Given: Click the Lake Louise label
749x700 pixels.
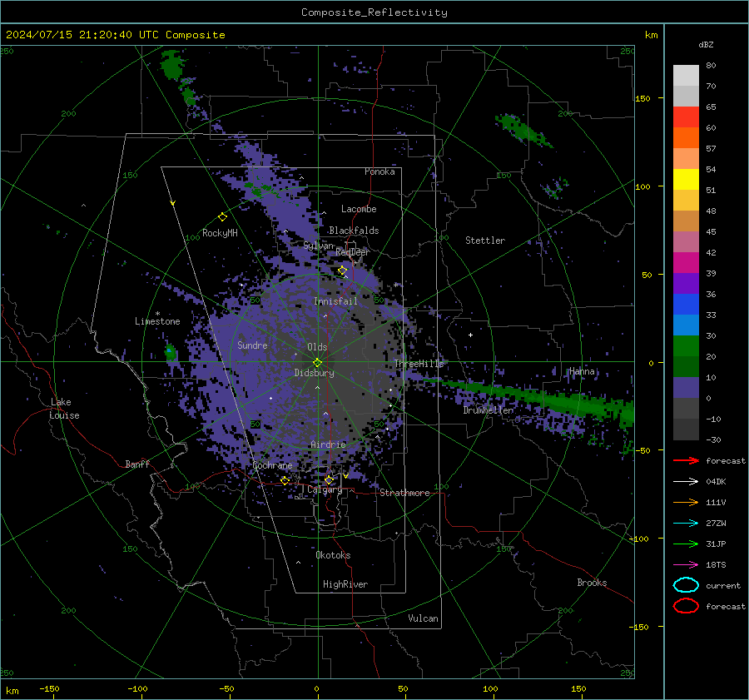Looking at the screenshot, I should click(x=65, y=409).
